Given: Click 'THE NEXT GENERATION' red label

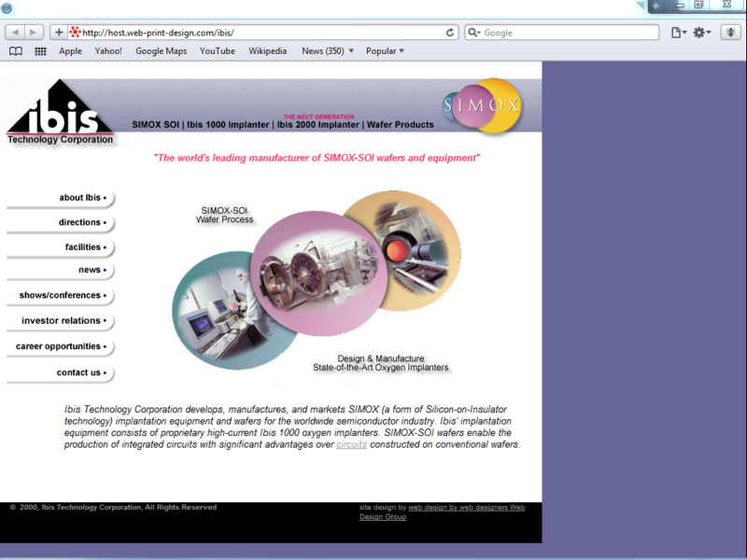Looking at the screenshot, I should 318,117.
